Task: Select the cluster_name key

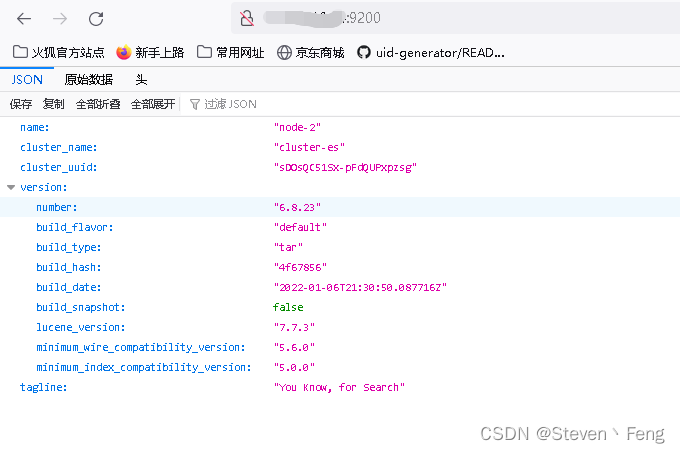Action: coord(59,147)
